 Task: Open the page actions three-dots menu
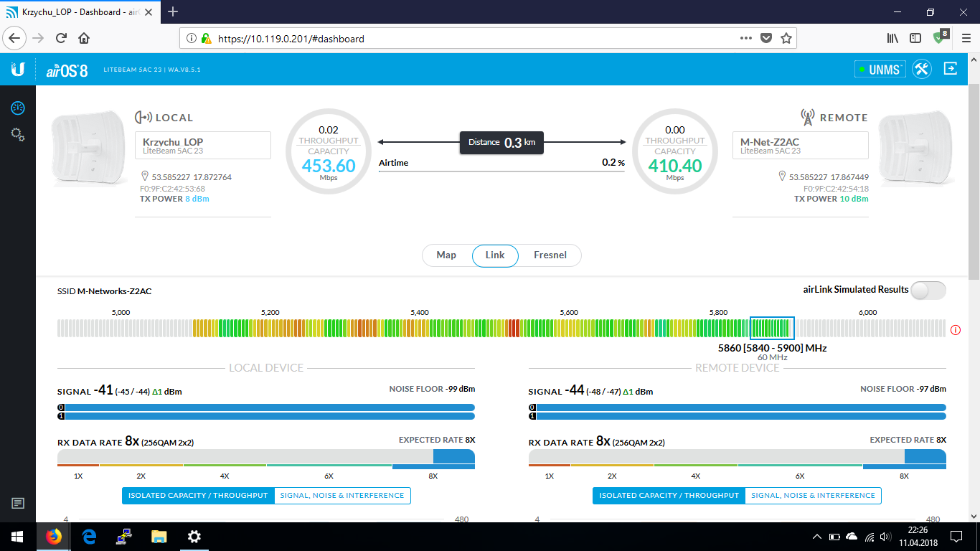point(746,39)
